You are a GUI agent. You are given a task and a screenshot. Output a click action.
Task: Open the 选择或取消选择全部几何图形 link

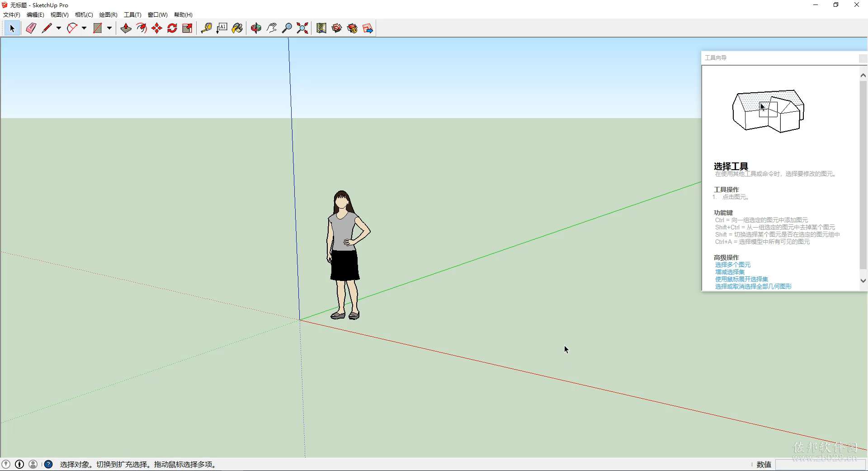pyautogui.click(x=753, y=286)
